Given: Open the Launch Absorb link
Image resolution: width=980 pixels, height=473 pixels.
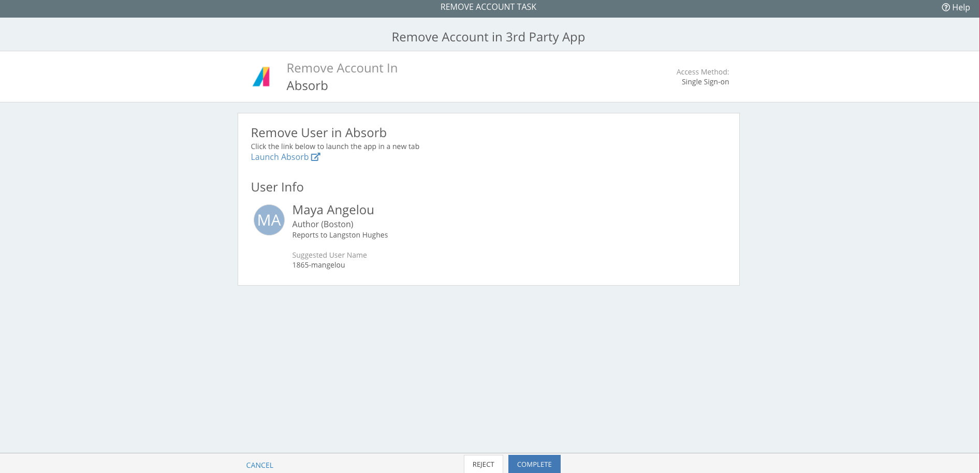Looking at the screenshot, I should [285, 157].
